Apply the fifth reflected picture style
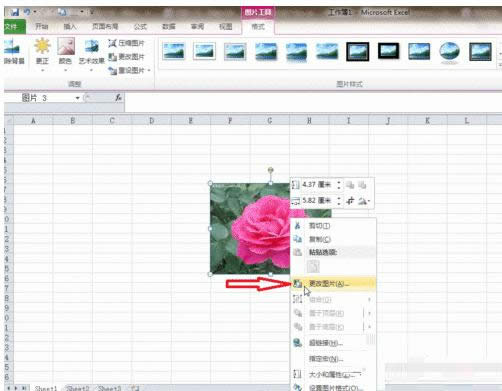 [296, 51]
